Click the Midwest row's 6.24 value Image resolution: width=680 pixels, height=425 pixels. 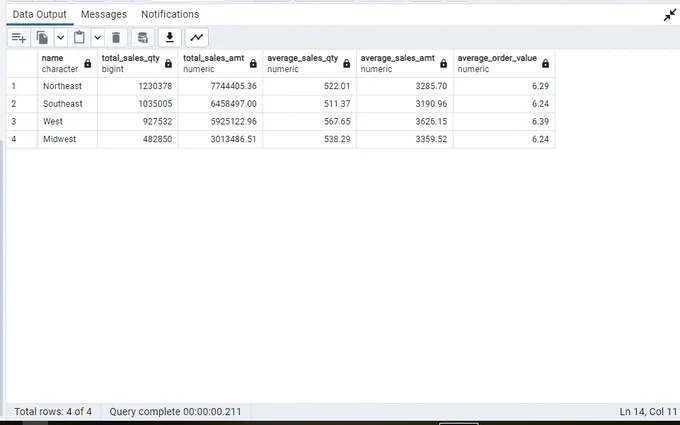pyautogui.click(x=504, y=139)
